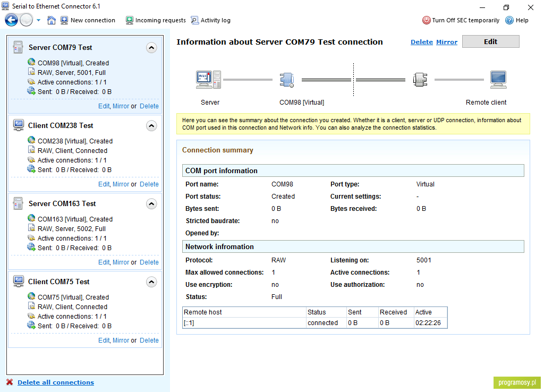Open Help

click(x=517, y=20)
